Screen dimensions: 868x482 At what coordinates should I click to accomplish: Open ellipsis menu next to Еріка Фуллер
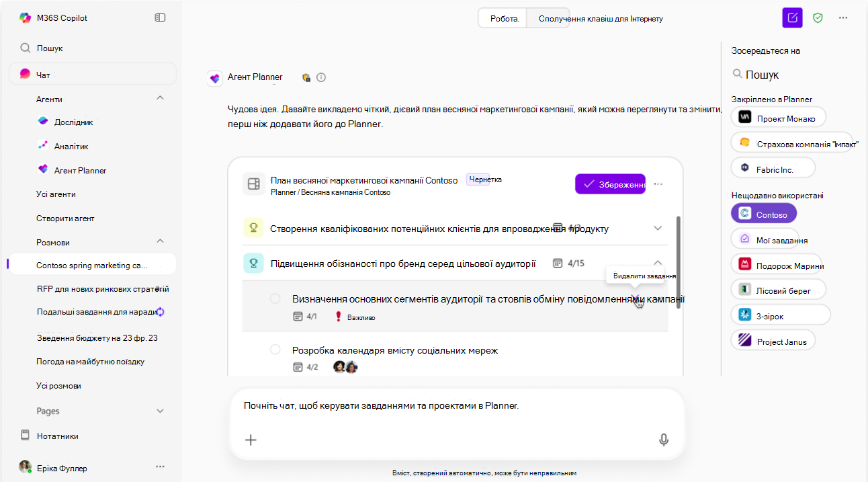point(160,467)
